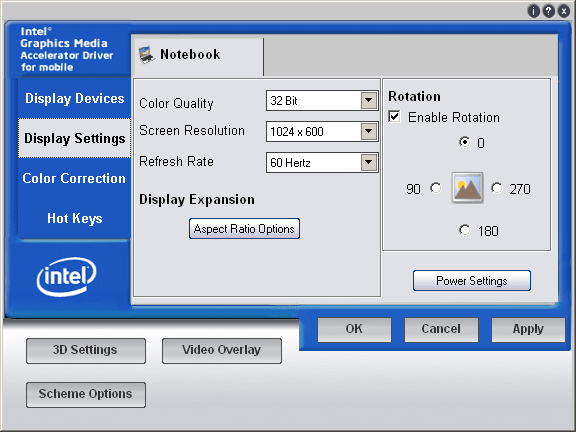Image resolution: width=576 pixels, height=432 pixels.
Task: Click the Refresh Rate label
Action: (x=176, y=161)
